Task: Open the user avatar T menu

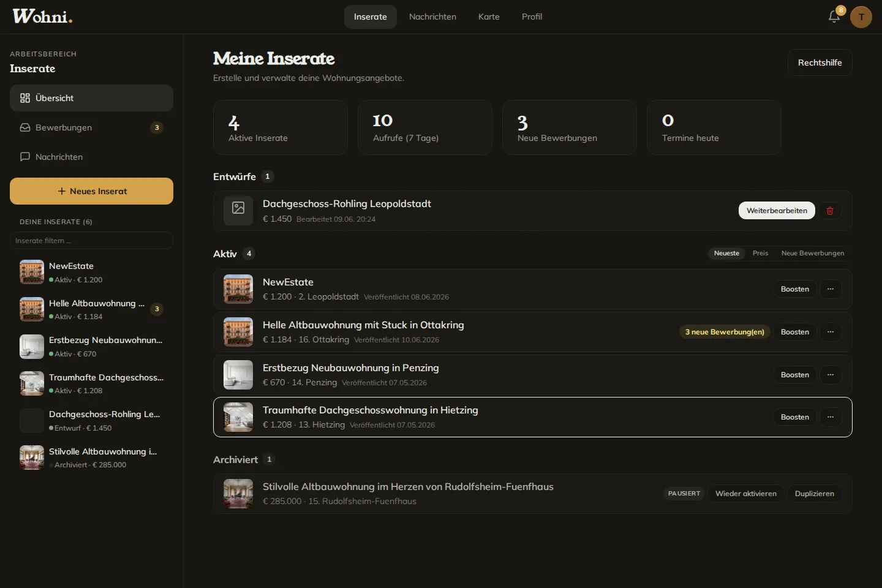Action: click(x=861, y=17)
